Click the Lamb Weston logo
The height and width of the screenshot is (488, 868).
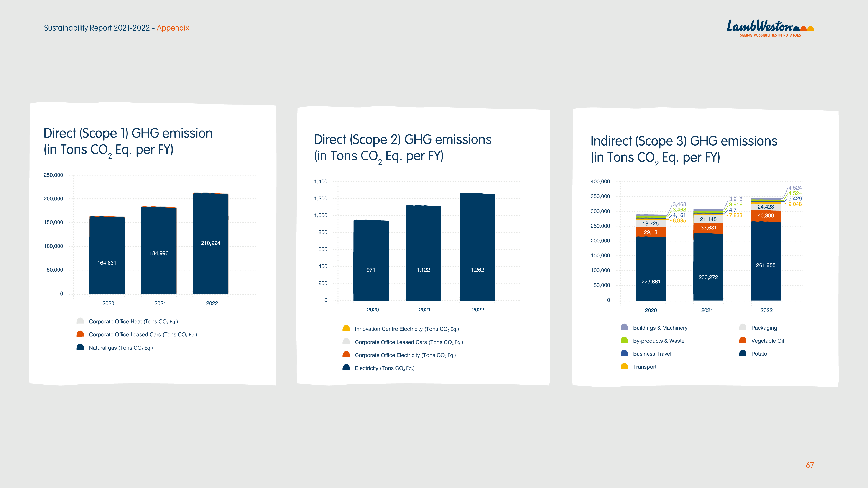pyautogui.click(x=770, y=28)
